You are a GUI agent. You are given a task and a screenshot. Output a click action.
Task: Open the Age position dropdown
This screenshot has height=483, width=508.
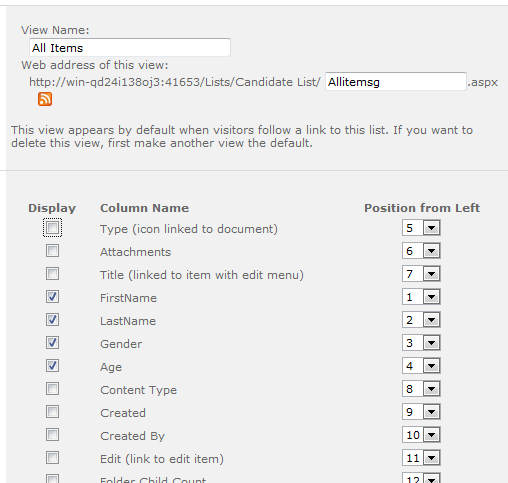[x=421, y=366]
